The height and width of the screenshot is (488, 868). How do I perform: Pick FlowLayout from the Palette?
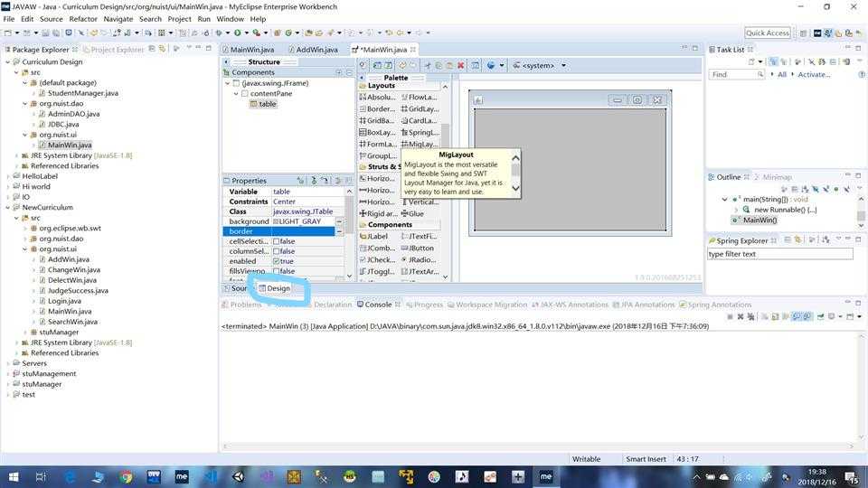[419, 97]
